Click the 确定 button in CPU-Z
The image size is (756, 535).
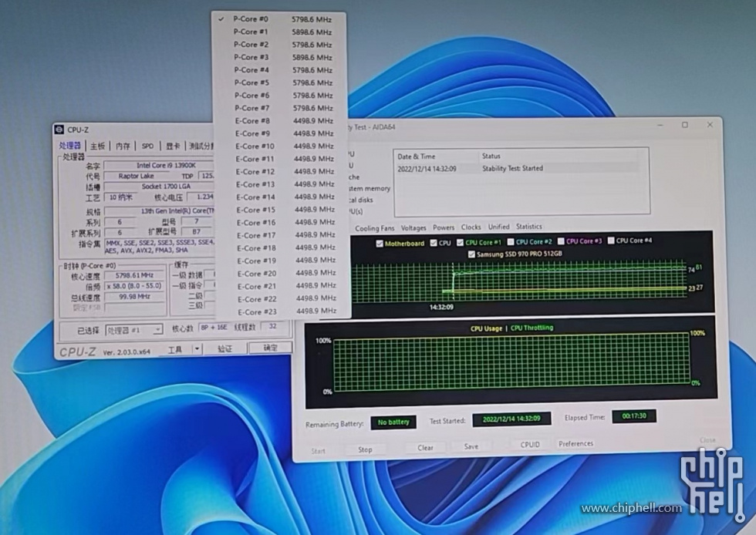tap(270, 348)
